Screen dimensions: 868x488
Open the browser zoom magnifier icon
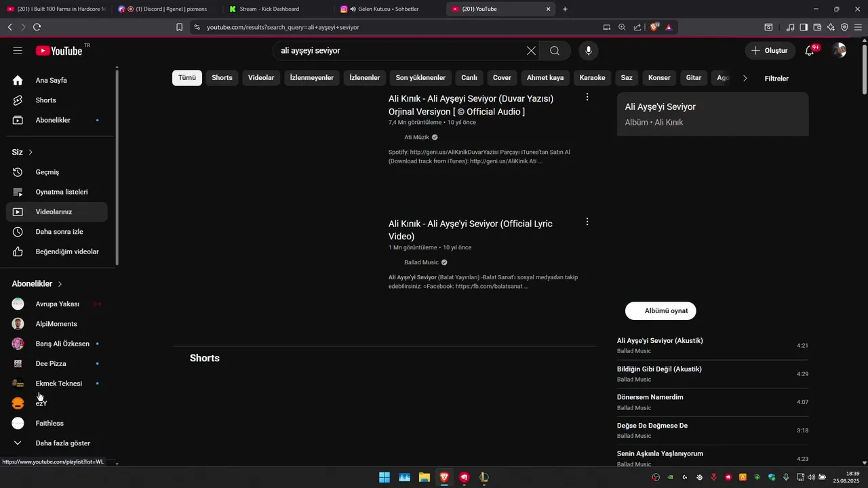pyautogui.click(x=622, y=27)
